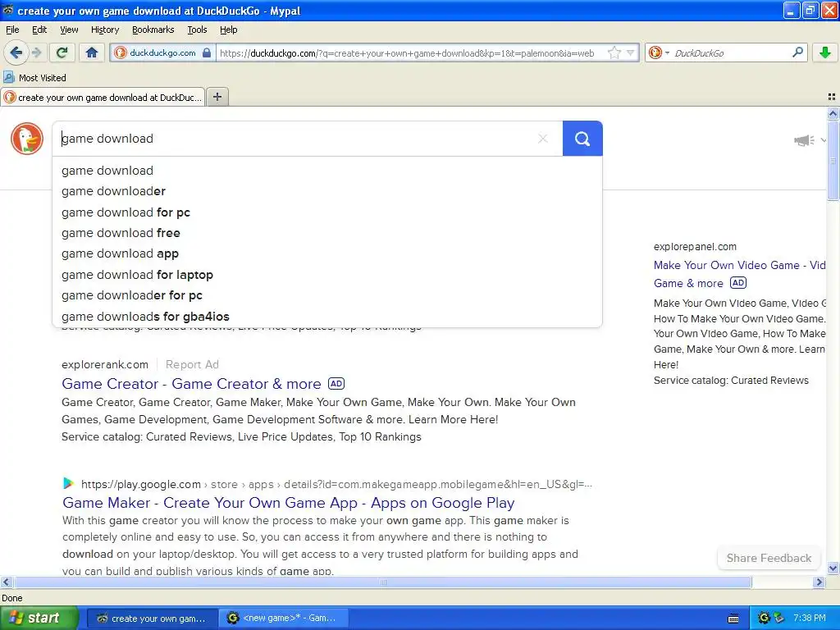The image size is (840, 630).
Task: Open the File menu
Action: pyautogui.click(x=12, y=30)
